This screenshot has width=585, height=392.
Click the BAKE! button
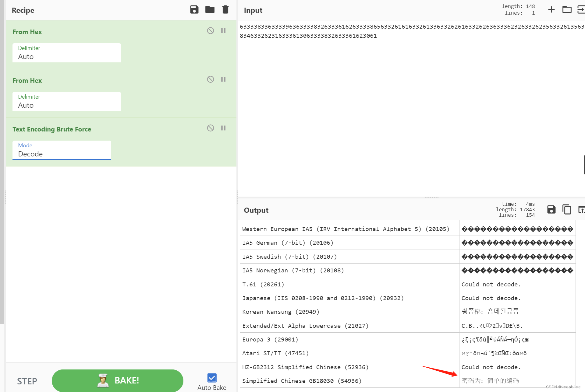[x=118, y=380]
